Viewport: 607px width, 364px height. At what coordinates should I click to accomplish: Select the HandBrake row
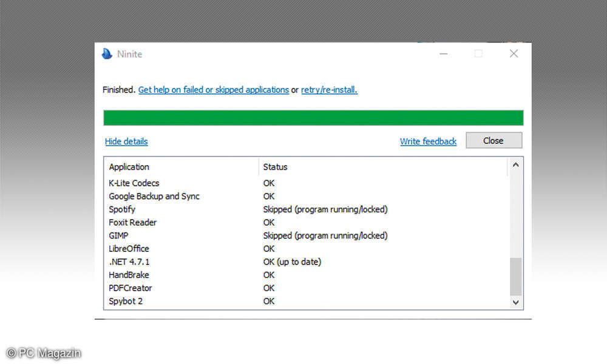point(129,275)
